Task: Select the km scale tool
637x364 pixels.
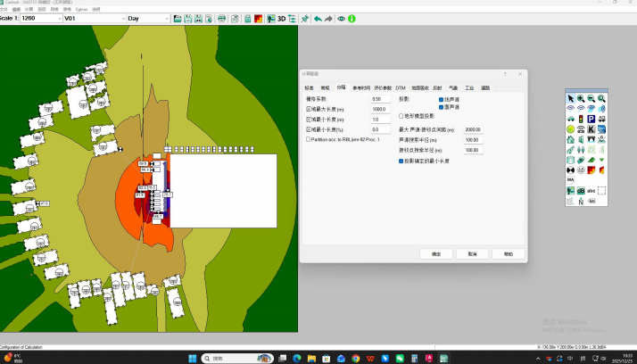Action: [x=591, y=201]
